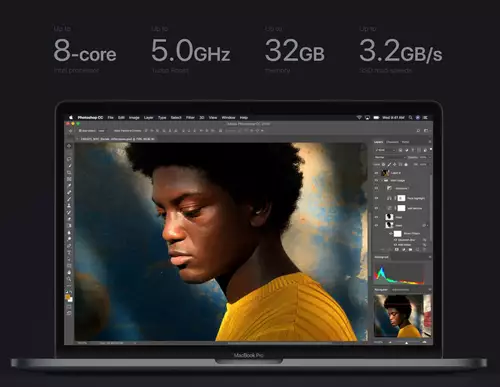The image size is (500, 387).
Task: Open the layer Kind filter dropdown
Action: (x=385, y=150)
